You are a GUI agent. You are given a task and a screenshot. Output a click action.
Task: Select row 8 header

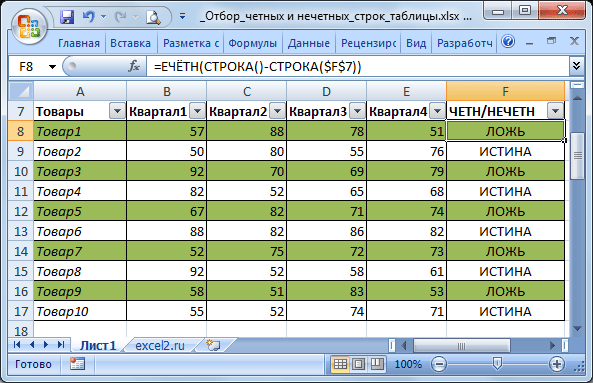21,131
